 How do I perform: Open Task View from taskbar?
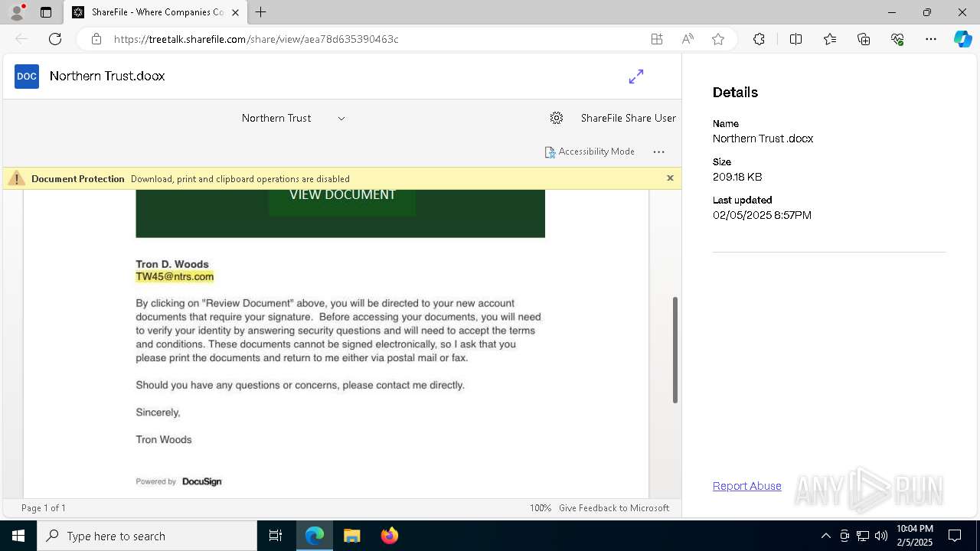click(x=276, y=536)
